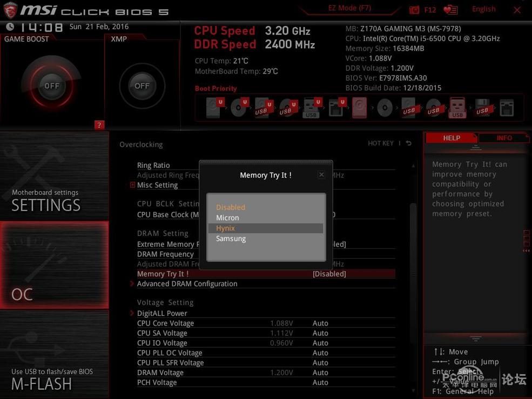Viewport: 532px width, 399px height.
Task: Click the UEFI USB CD/DVD boot icon
Action: [x=288, y=107]
